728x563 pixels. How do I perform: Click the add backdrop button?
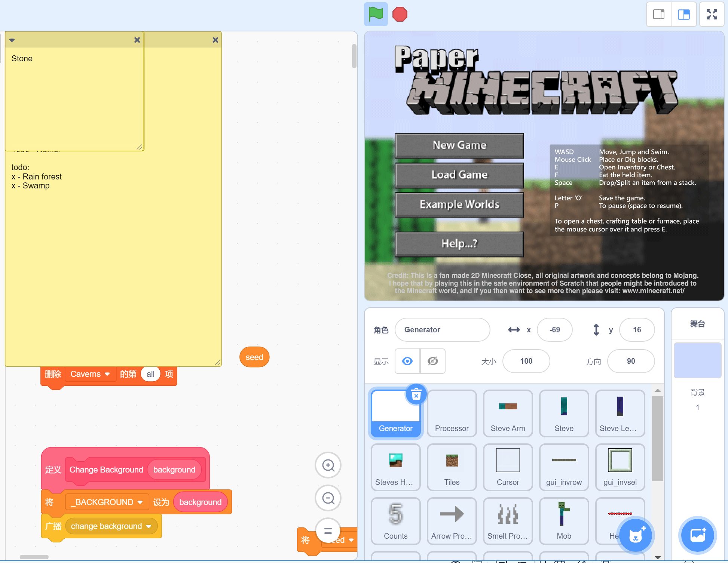pos(697,535)
